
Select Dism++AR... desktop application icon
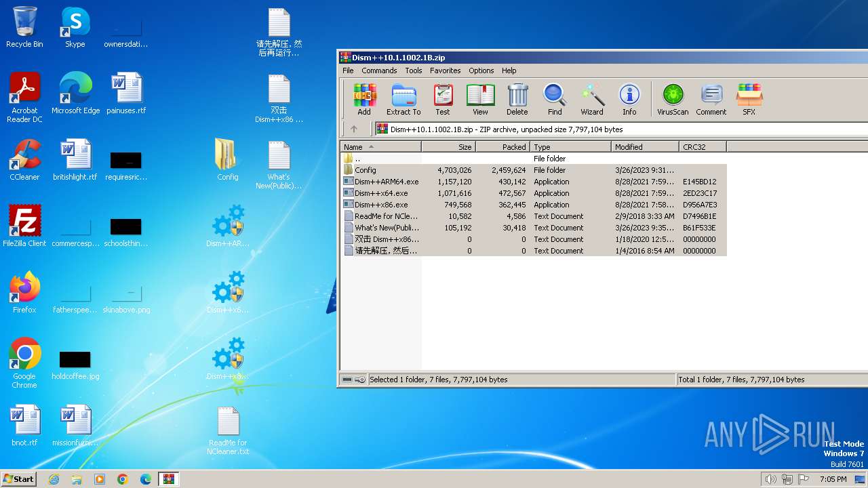[228, 226]
